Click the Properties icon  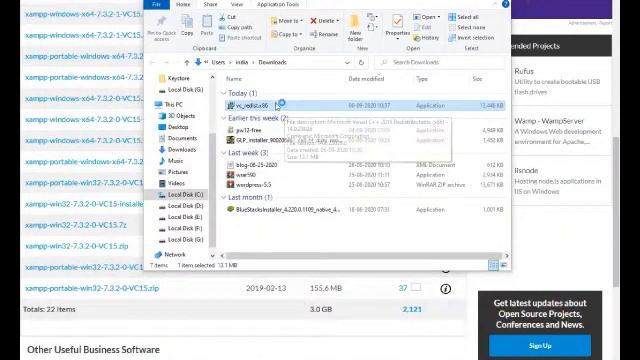(397, 21)
